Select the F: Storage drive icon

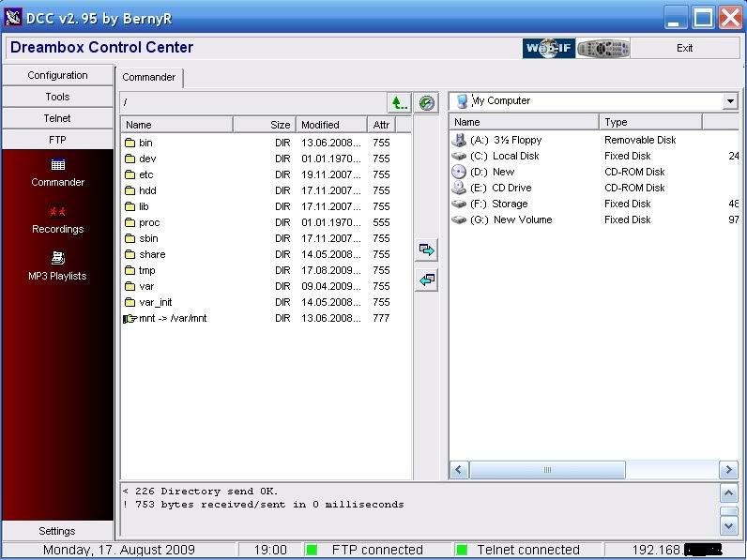click(x=459, y=204)
